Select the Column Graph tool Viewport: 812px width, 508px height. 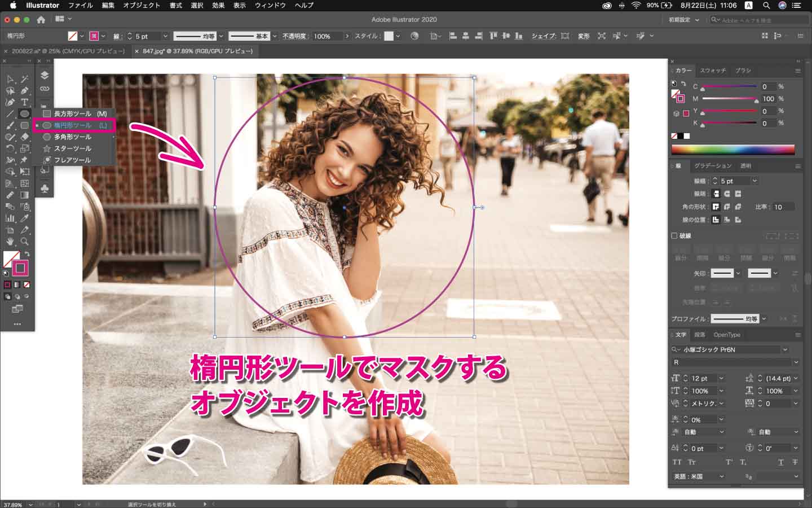tap(10, 218)
